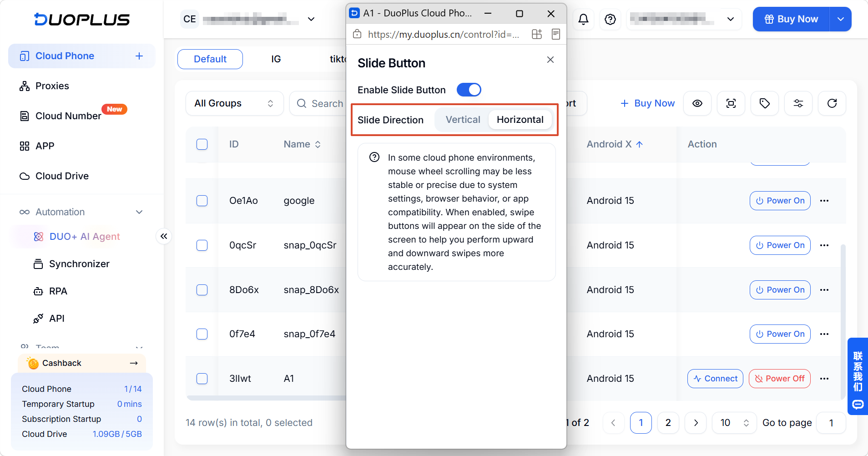
Task: Click the contact us chat widget
Action: (858, 376)
